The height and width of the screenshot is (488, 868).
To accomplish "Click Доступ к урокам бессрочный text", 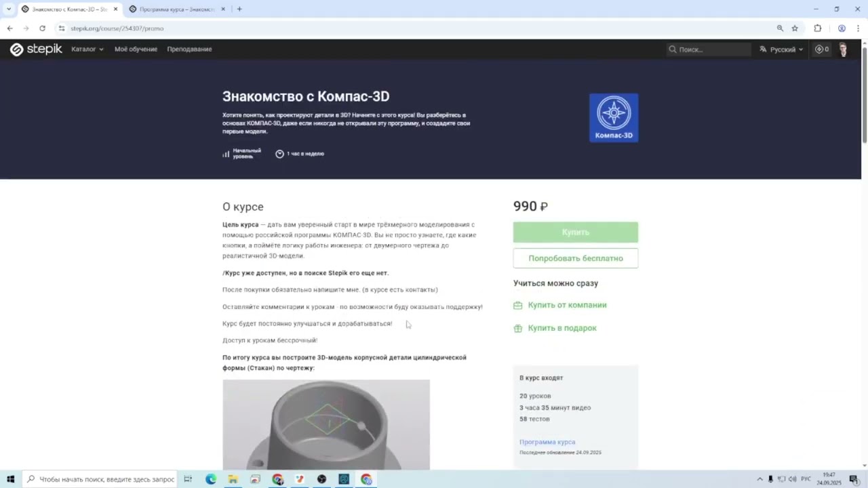I will [x=270, y=341].
